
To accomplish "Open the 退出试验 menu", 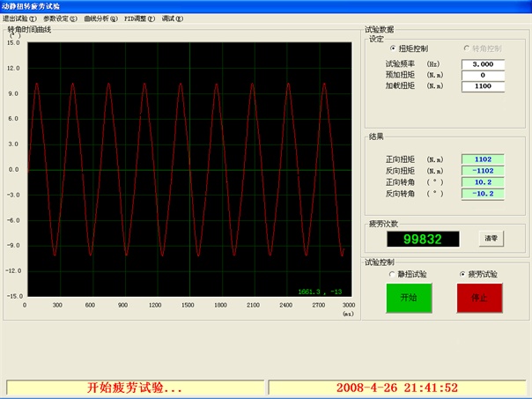I will [19, 18].
